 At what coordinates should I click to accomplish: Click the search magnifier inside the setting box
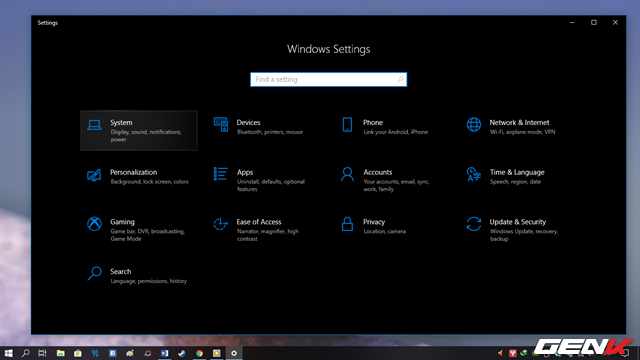pos(400,80)
